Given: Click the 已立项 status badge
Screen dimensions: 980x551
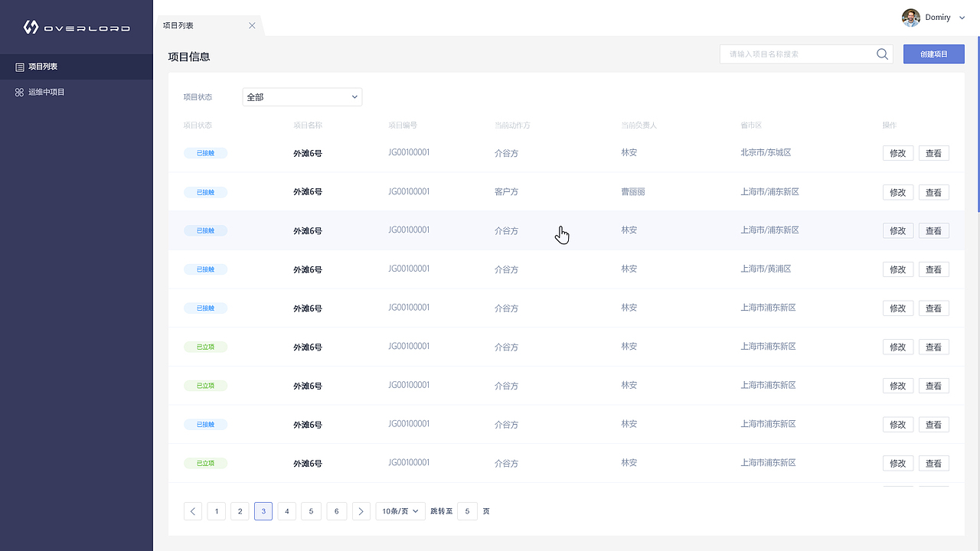Looking at the screenshot, I should pos(205,346).
